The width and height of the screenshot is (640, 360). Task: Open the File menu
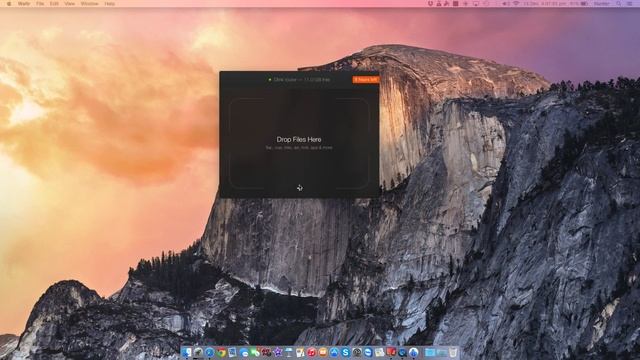coord(40,4)
